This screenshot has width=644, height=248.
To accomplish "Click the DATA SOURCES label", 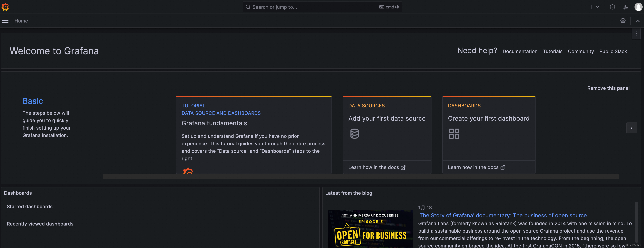I will (x=366, y=106).
